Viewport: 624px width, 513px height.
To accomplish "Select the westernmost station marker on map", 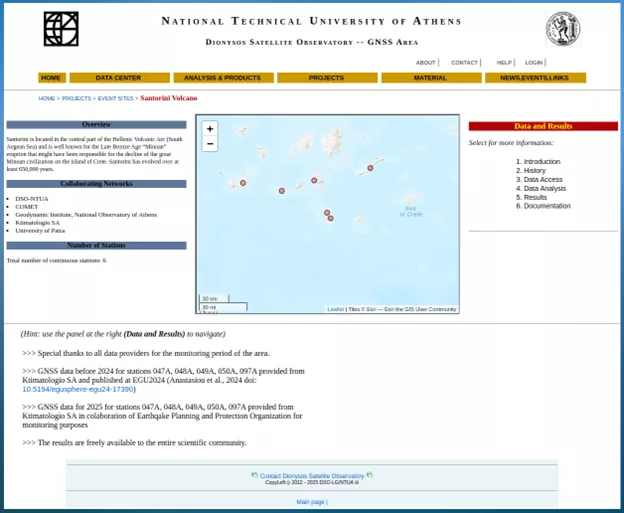I will coord(243,183).
